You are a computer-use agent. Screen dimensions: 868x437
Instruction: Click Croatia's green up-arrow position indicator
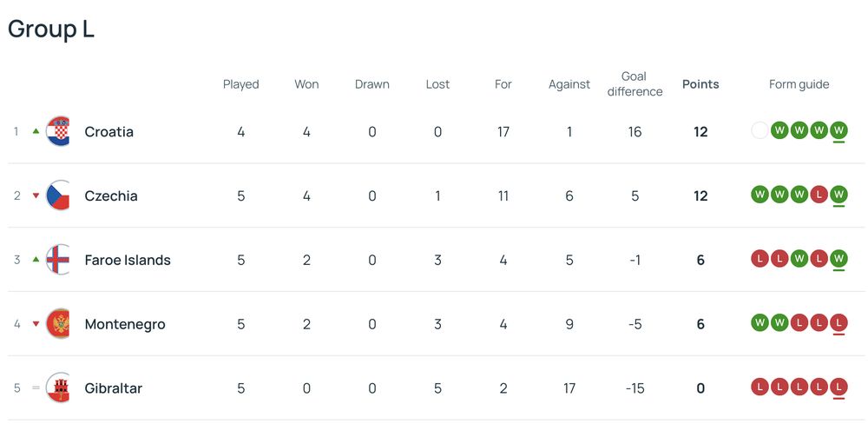tap(36, 131)
